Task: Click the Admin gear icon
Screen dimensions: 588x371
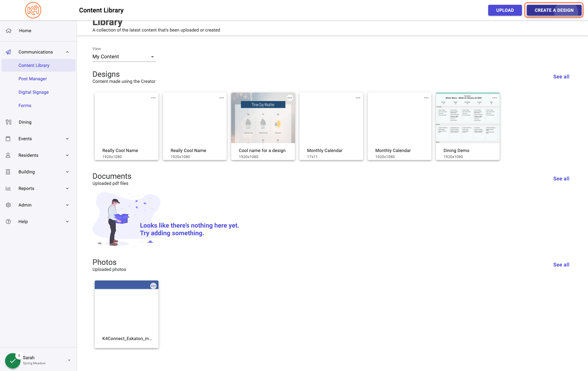Action: point(8,205)
